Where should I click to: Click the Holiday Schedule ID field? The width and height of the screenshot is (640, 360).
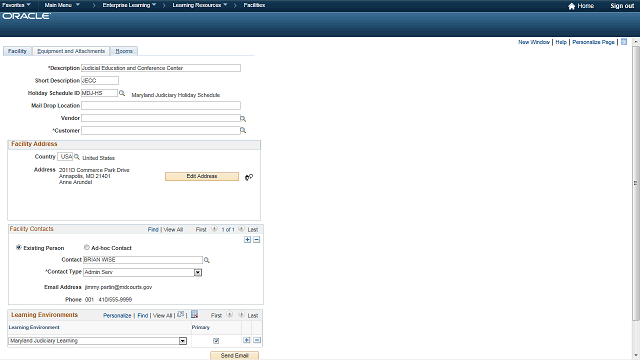pyautogui.click(x=99, y=93)
